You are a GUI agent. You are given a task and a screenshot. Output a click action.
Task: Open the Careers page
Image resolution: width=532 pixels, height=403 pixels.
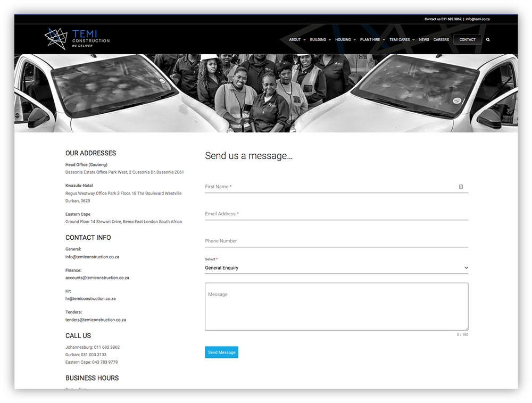(x=441, y=40)
